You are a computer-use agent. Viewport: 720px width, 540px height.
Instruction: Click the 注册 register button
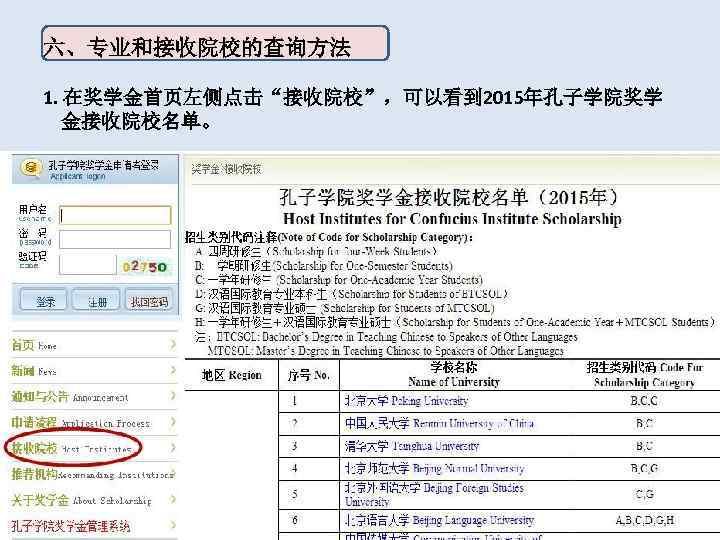coord(96,301)
